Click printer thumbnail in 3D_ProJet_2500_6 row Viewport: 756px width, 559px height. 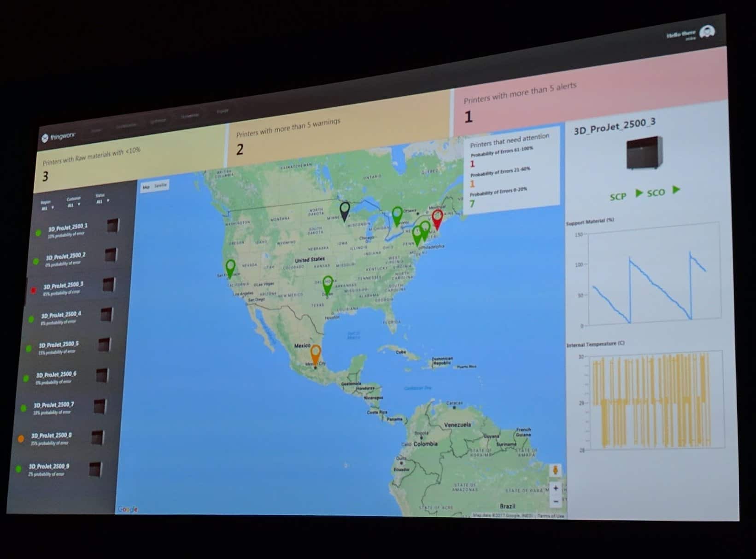102,375
